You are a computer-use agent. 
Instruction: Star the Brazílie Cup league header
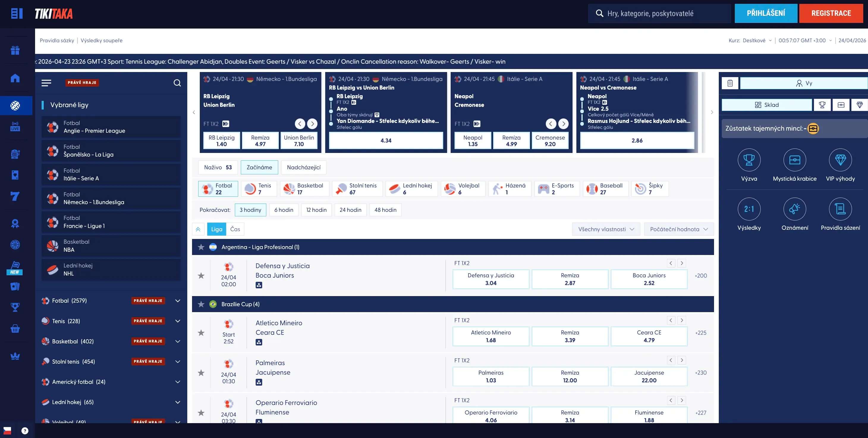pos(201,304)
